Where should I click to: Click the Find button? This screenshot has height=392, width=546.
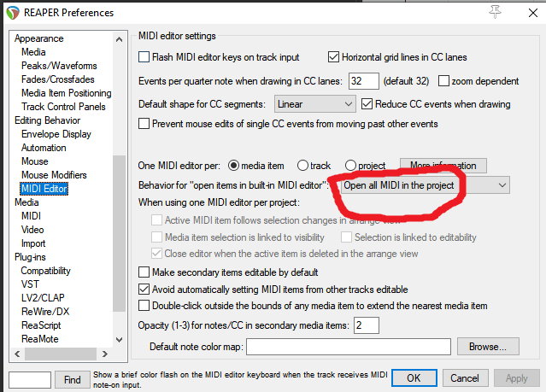72,380
